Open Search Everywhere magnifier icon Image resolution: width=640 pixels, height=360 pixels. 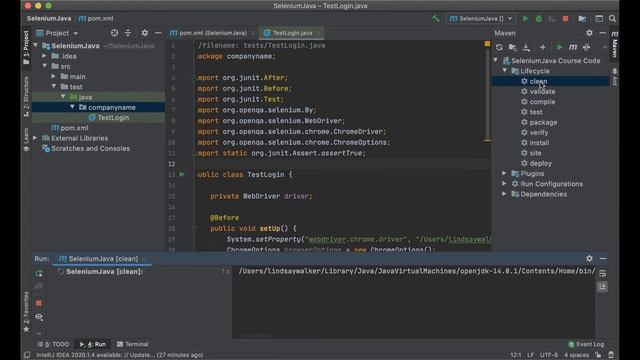point(612,19)
